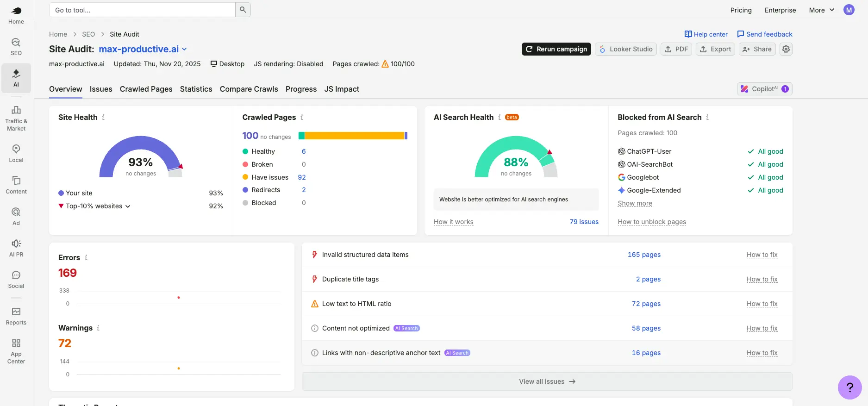This screenshot has height=406, width=868.
Task: Open the Copilot AI panel
Action: tap(764, 89)
